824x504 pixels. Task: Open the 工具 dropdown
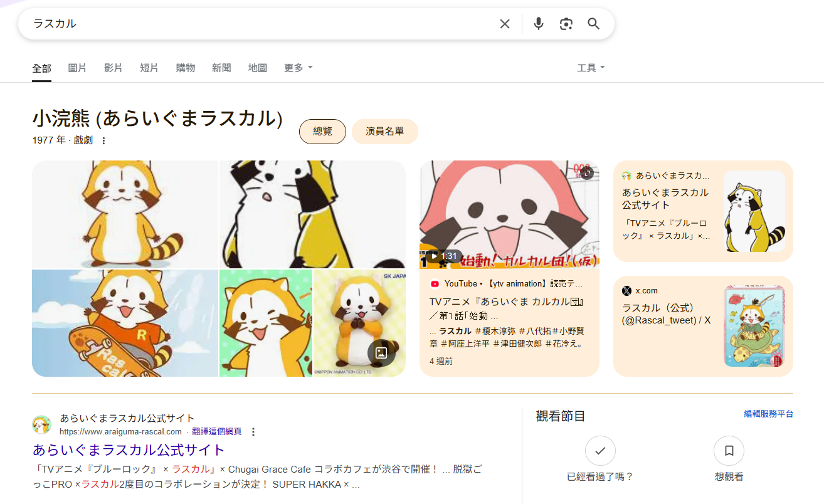[591, 68]
